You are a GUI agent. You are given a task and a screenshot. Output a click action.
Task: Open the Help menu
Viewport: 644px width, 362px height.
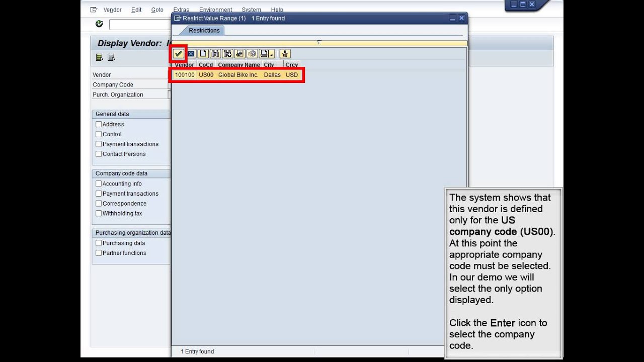pyautogui.click(x=277, y=10)
